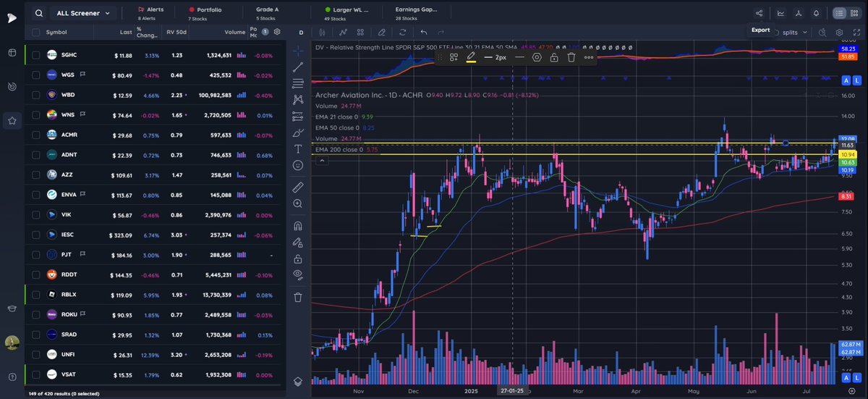Open the indicators icon in chart toolbar
This screenshot has height=399, width=868.
pos(343,33)
